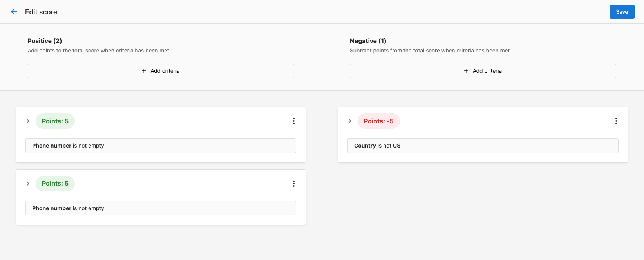
Task: Open the kebab menu on the second positive criteria
Action: 293,183
